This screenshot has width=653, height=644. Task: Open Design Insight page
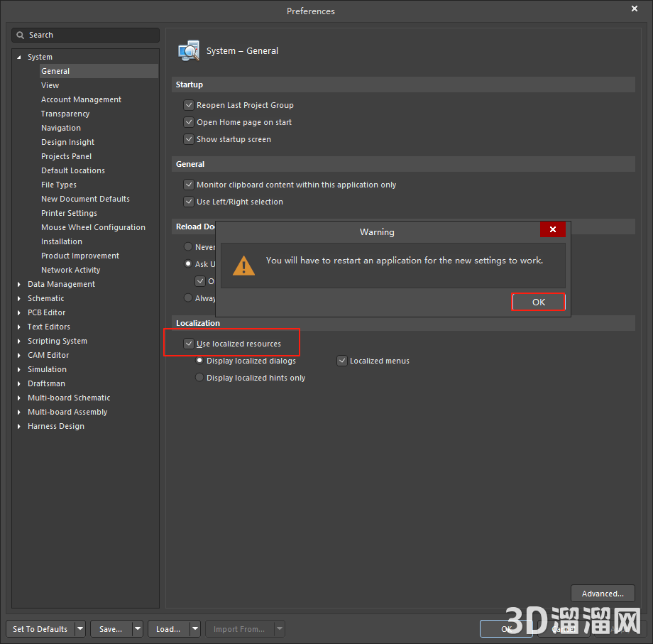pos(67,142)
